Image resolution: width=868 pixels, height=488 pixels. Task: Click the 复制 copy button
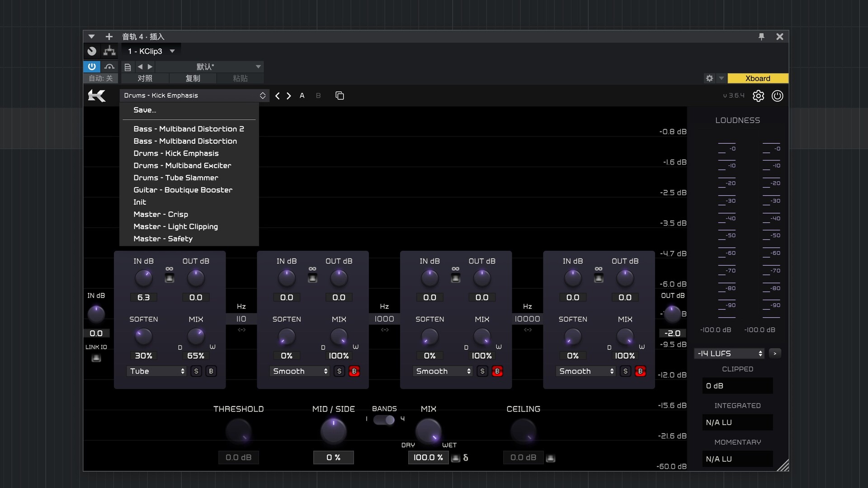pos(193,79)
